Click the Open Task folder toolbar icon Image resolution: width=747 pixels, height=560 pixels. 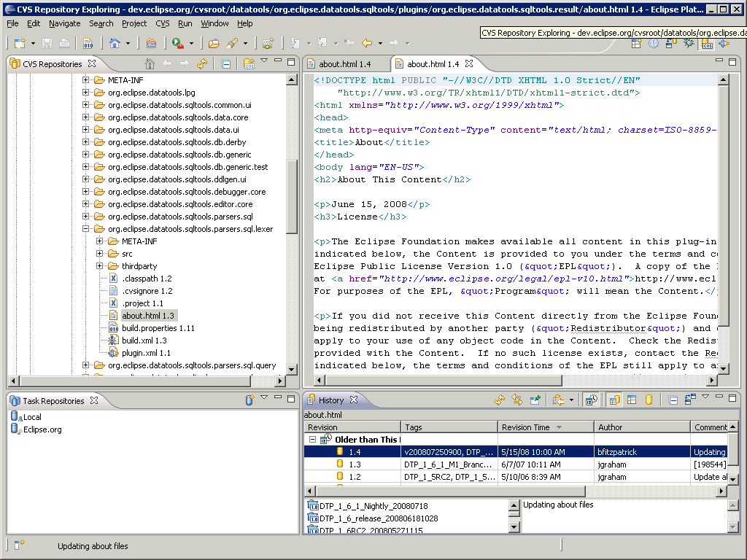(214, 44)
